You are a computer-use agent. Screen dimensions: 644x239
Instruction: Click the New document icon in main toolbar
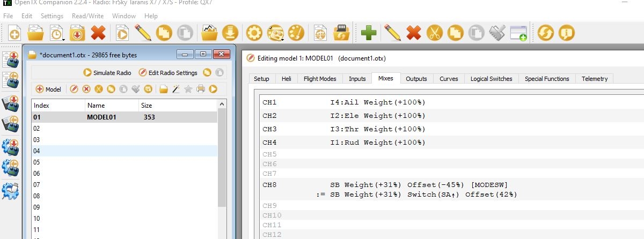pos(14,34)
